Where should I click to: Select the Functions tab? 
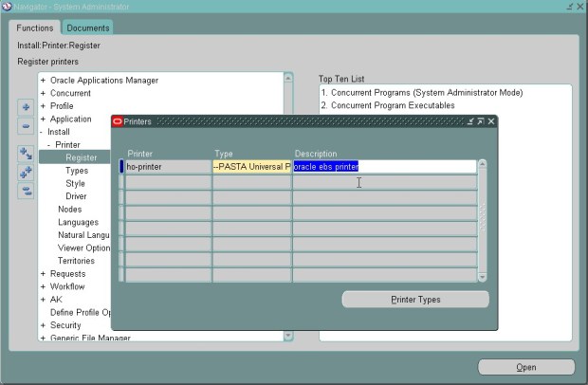(x=35, y=27)
